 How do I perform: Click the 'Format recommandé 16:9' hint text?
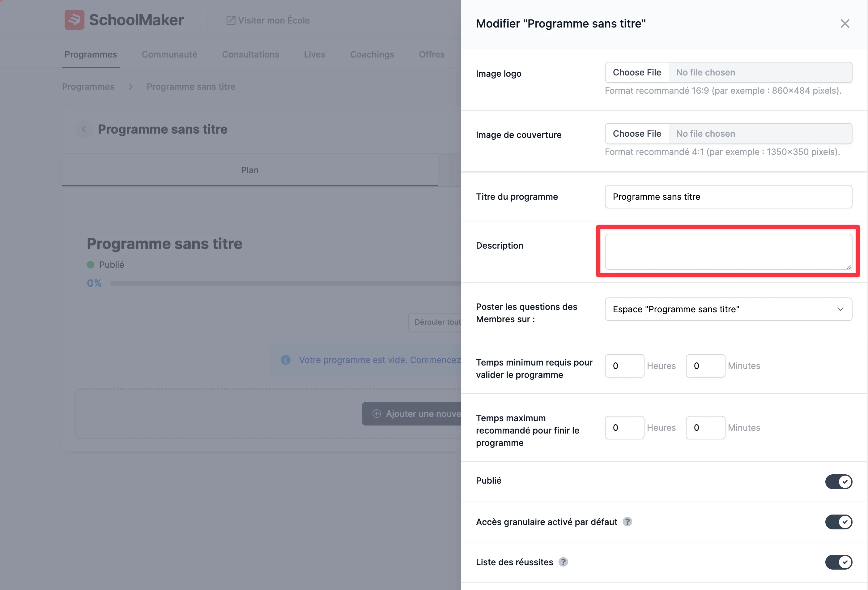pyautogui.click(x=723, y=91)
